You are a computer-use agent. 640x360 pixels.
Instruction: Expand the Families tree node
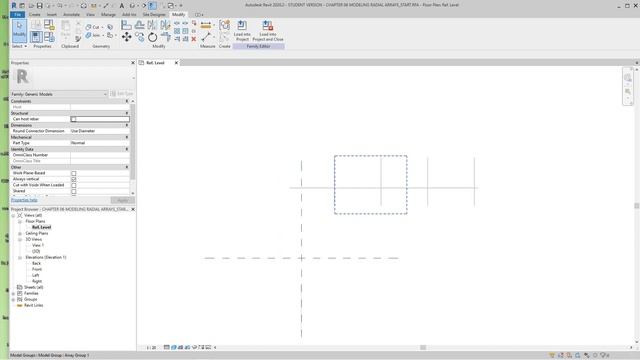13,293
